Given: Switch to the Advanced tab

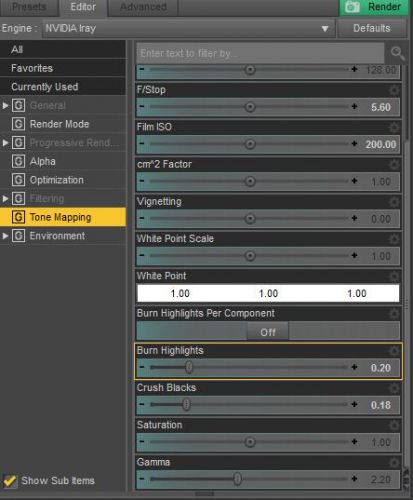Looking at the screenshot, I should point(143,7).
